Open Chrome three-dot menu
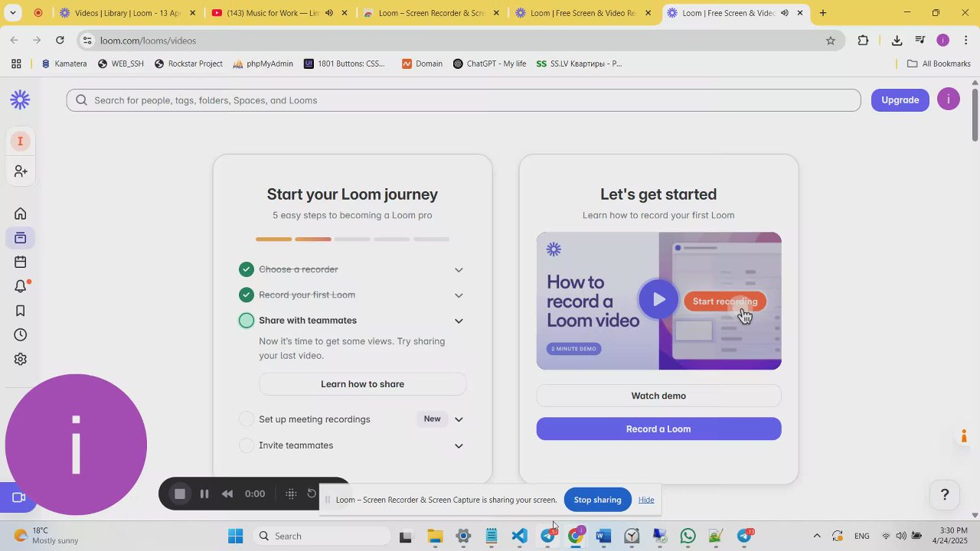980x551 pixels. (966, 41)
